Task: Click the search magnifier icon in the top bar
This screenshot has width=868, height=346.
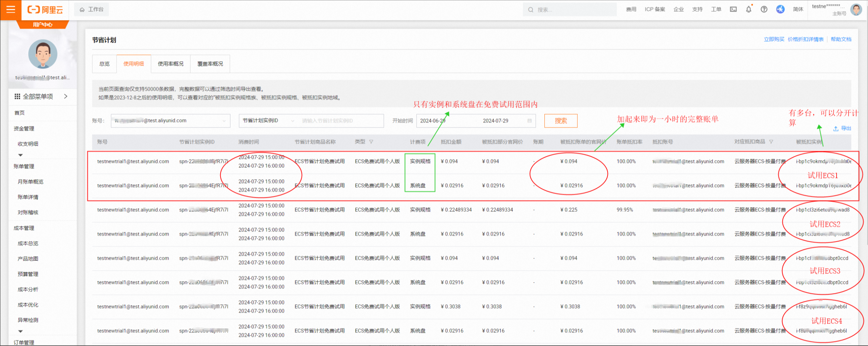Action: coord(530,10)
